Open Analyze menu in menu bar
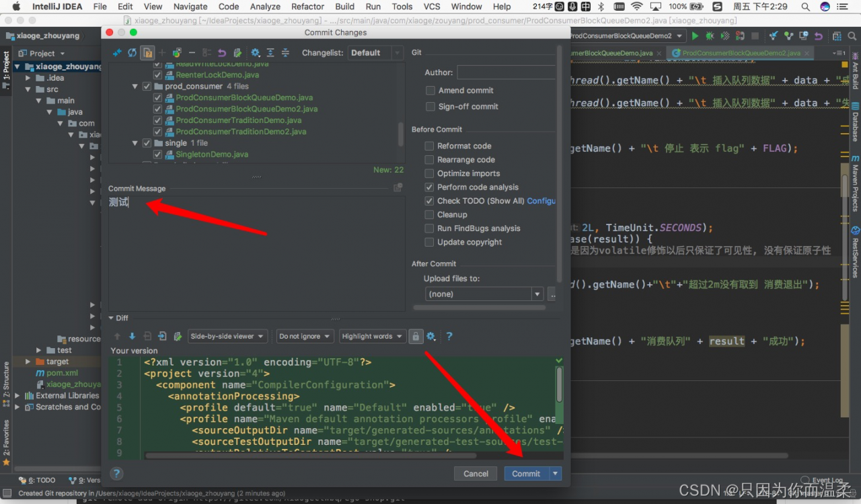861x504 pixels. (265, 7)
